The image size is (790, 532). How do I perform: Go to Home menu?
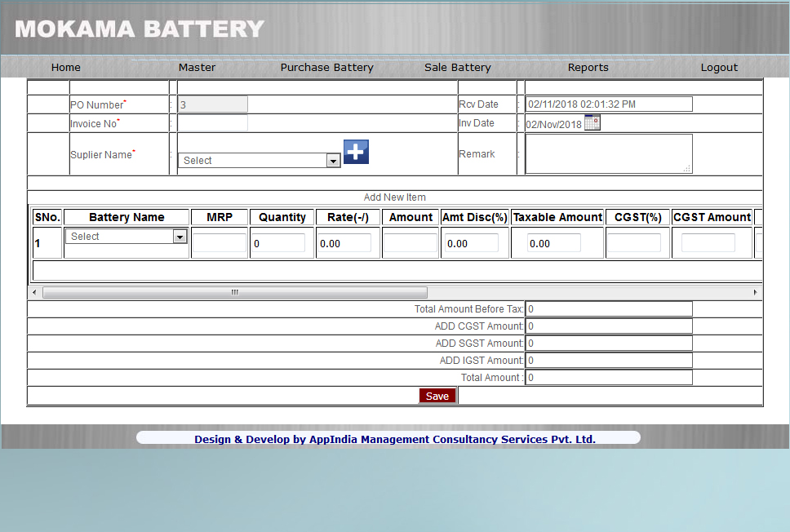(66, 68)
